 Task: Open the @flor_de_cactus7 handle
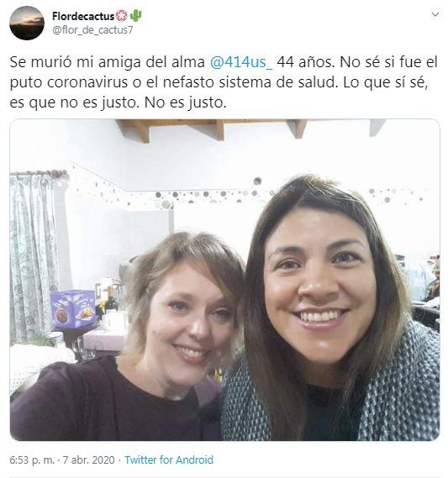pos(92,30)
